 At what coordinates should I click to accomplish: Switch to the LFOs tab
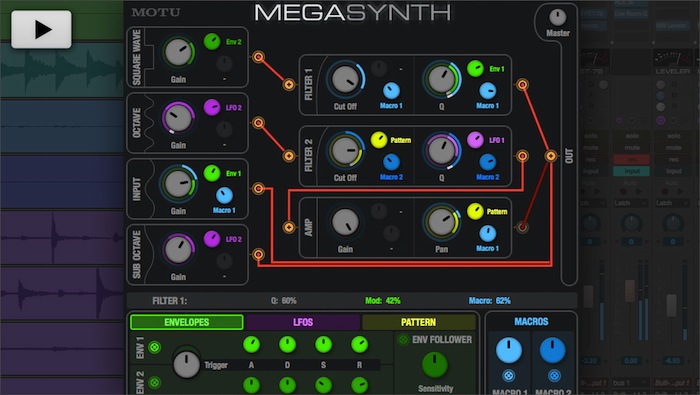pyautogui.click(x=303, y=322)
